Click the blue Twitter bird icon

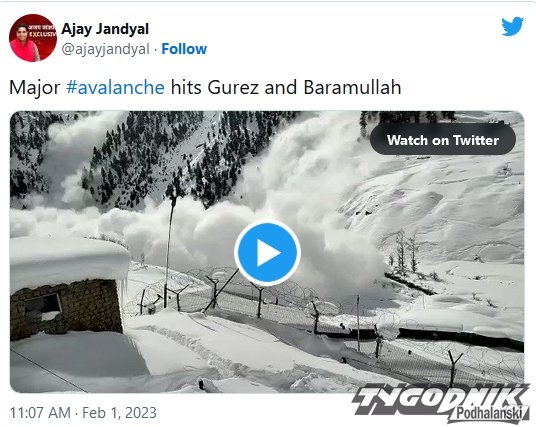[x=512, y=26]
